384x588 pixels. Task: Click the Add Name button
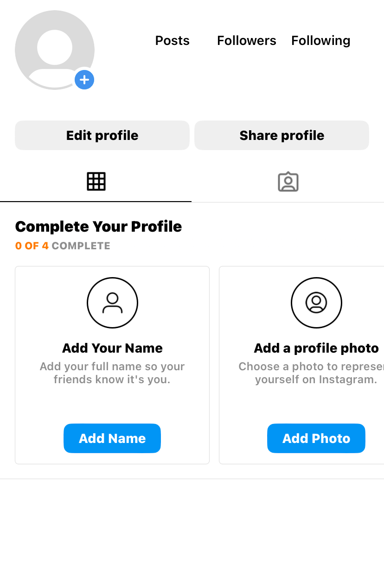112,438
